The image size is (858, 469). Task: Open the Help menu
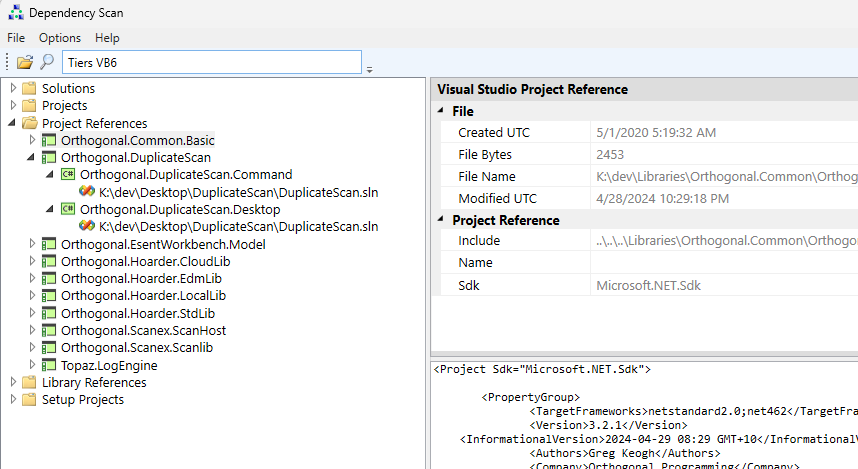click(107, 38)
